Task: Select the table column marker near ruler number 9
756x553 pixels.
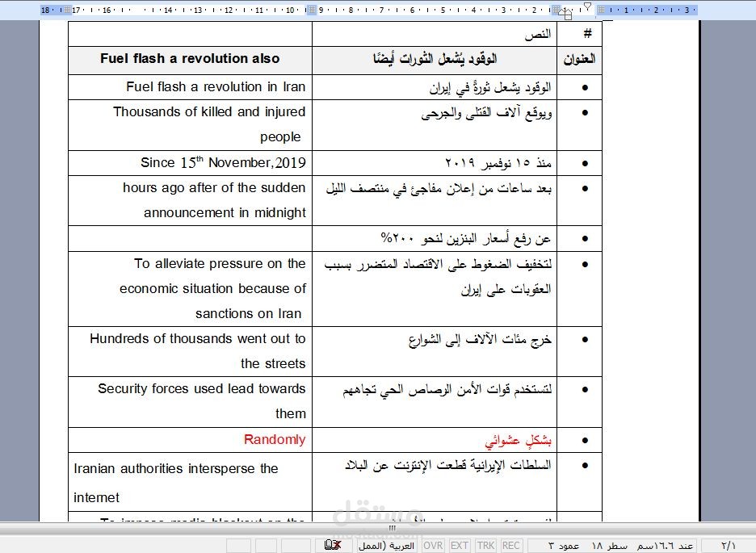Action: (312, 10)
